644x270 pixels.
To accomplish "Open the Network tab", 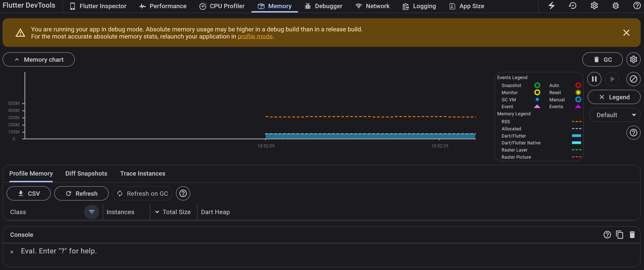I will click(x=372, y=6).
